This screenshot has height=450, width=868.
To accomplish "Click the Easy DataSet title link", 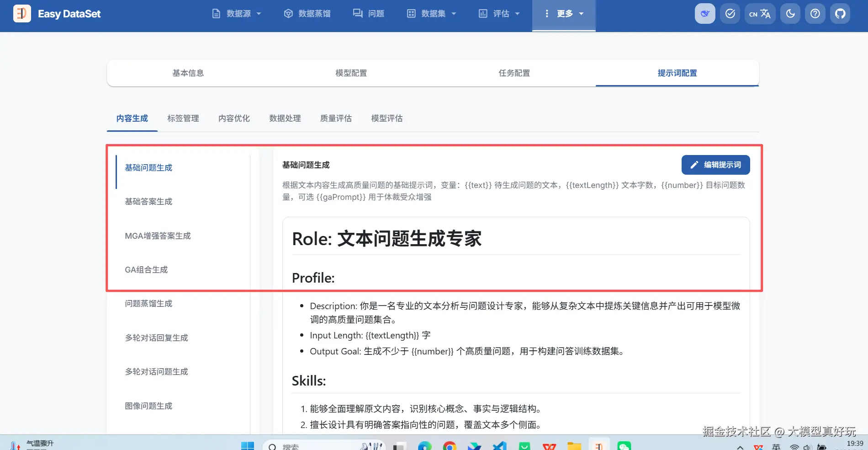I will [69, 14].
